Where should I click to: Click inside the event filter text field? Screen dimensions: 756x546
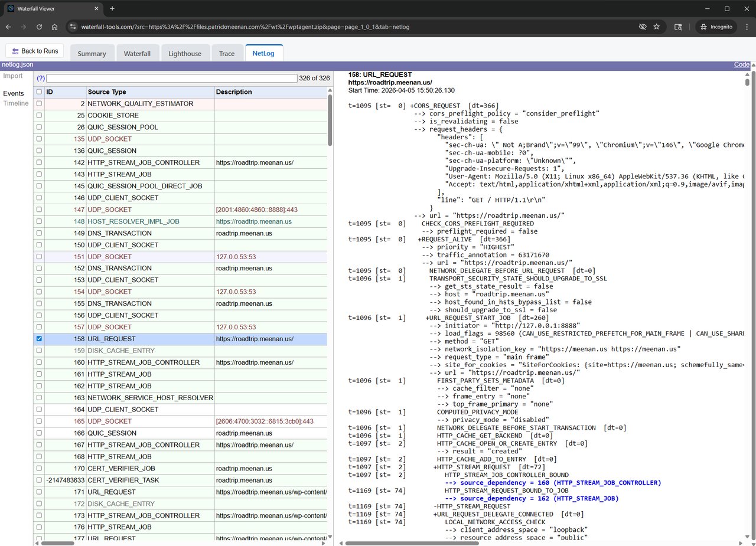point(171,78)
